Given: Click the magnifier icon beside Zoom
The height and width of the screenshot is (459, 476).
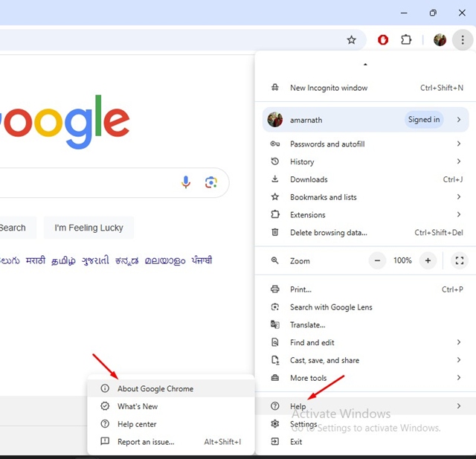Looking at the screenshot, I should (275, 260).
